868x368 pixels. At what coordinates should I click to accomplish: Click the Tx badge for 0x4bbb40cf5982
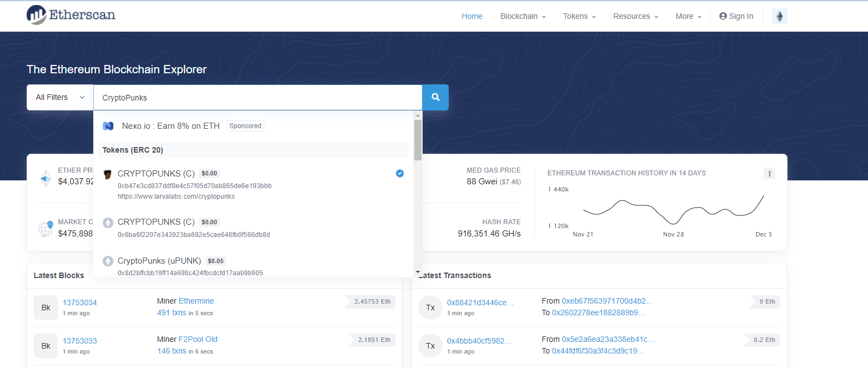(x=430, y=346)
